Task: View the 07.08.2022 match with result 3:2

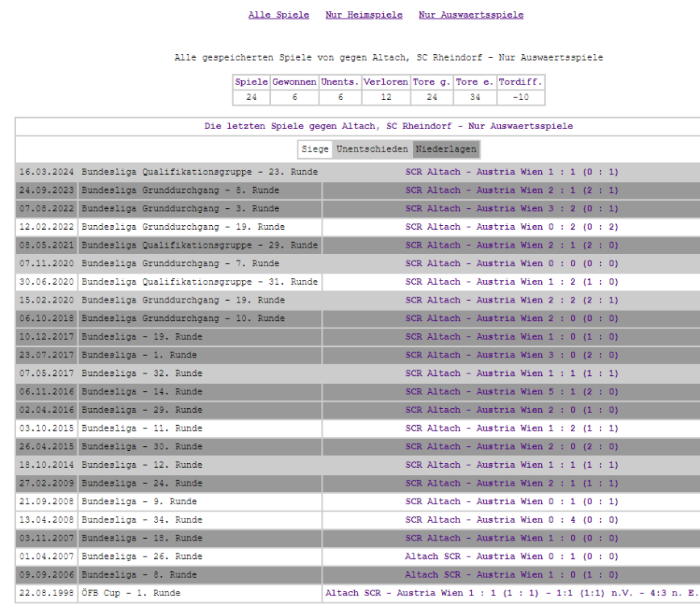Action: [511, 208]
